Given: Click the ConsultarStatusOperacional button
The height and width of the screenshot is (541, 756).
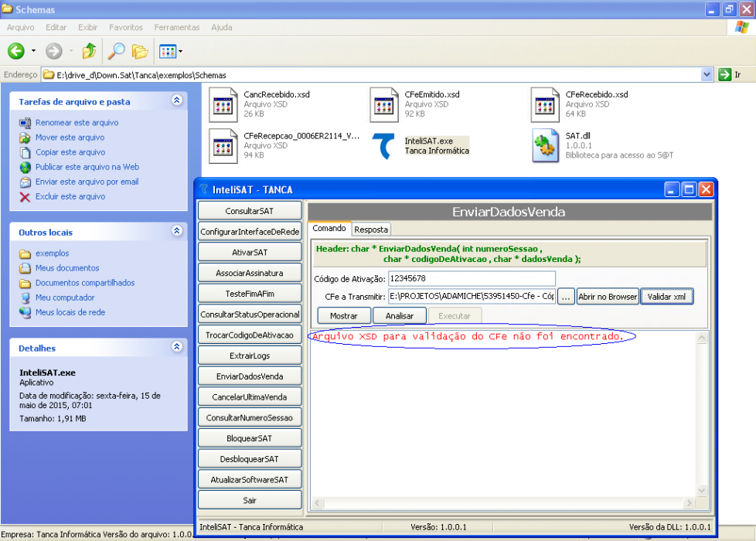Looking at the screenshot, I should (250, 315).
